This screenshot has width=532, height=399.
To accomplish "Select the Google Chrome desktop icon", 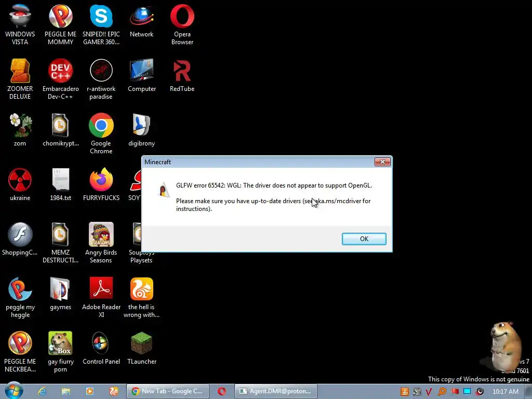I will point(101,134).
